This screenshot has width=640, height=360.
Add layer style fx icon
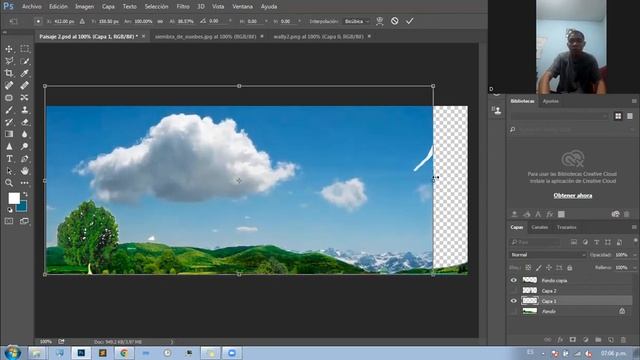pyautogui.click(x=560, y=340)
